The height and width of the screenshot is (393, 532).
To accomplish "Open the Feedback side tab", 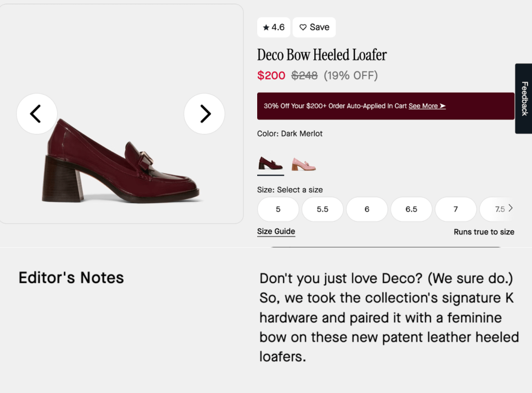I will tap(524, 98).
